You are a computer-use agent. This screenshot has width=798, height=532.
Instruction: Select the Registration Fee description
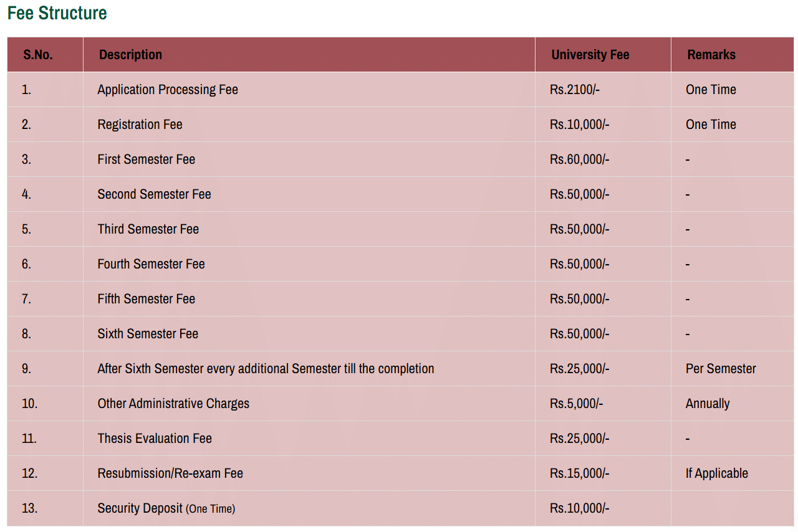click(140, 125)
